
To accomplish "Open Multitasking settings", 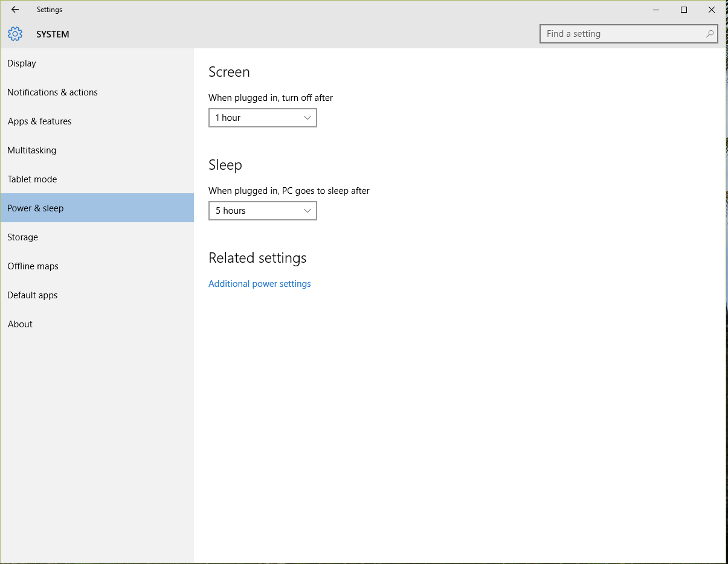I will click(x=32, y=150).
